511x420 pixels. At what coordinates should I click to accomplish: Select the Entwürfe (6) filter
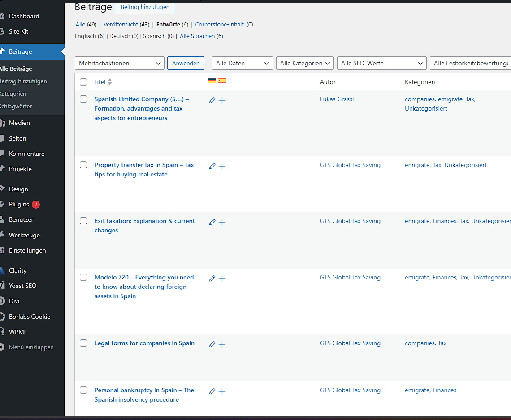[x=173, y=25]
